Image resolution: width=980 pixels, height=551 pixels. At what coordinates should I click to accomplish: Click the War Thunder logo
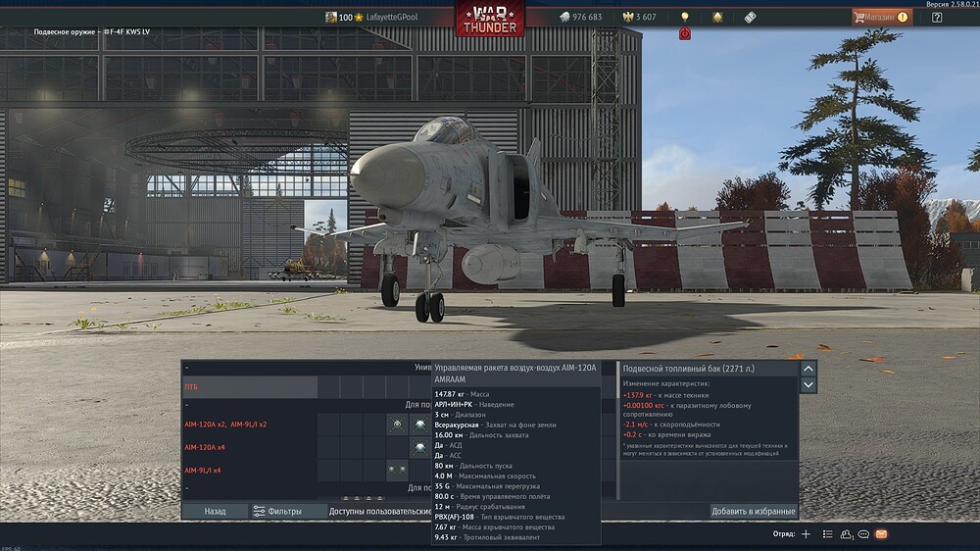tap(490, 19)
